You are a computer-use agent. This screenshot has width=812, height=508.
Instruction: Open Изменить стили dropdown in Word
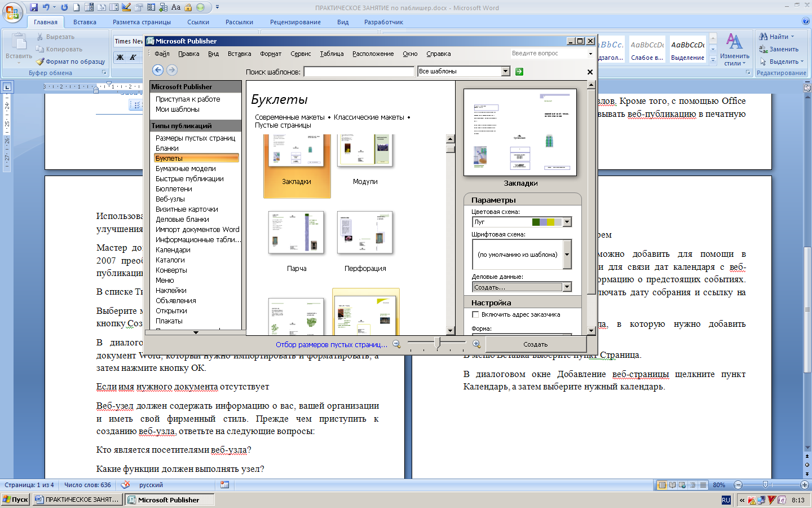click(734, 50)
